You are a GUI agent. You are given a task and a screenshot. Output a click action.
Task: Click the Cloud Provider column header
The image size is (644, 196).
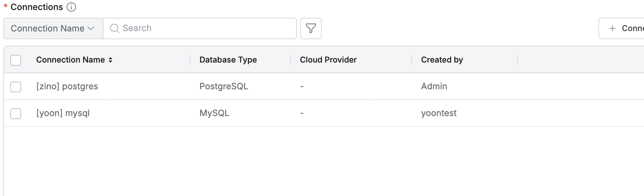pos(328,60)
